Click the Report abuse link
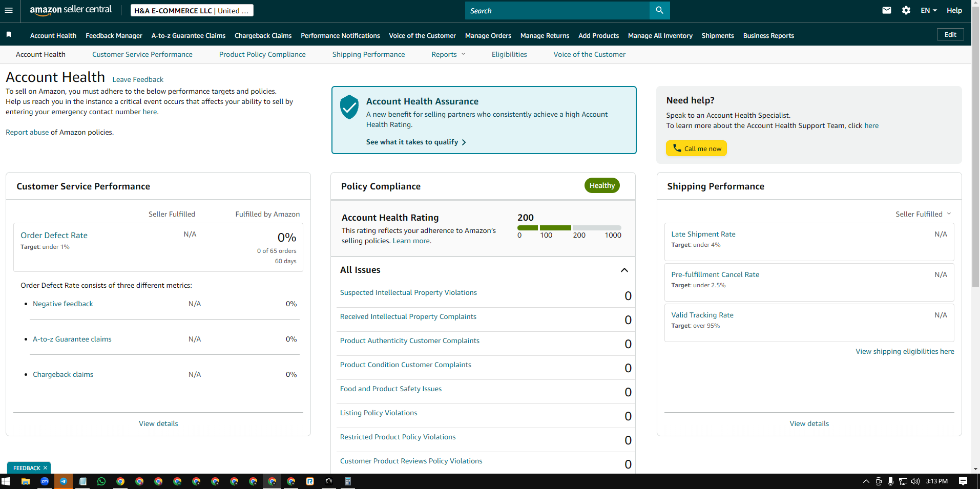 point(27,132)
